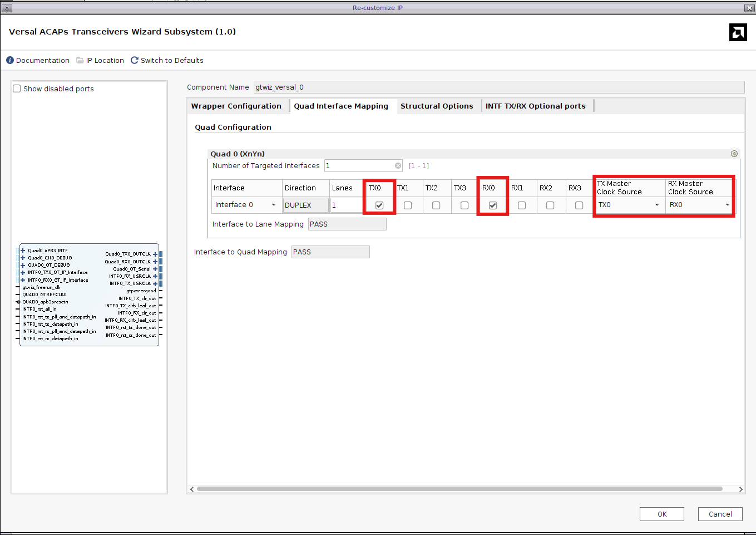The height and width of the screenshot is (535, 756).
Task: Open TX Master Clock Source dropdown
Action: (656, 205)
